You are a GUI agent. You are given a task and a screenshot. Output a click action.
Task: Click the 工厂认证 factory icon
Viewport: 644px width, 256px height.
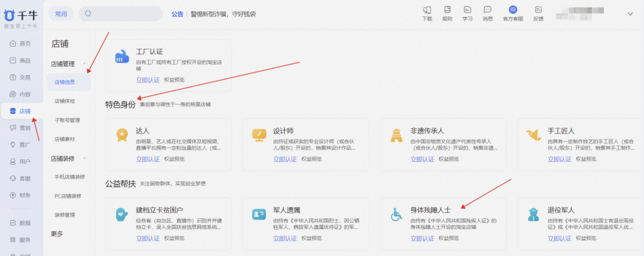pos(122,56)
